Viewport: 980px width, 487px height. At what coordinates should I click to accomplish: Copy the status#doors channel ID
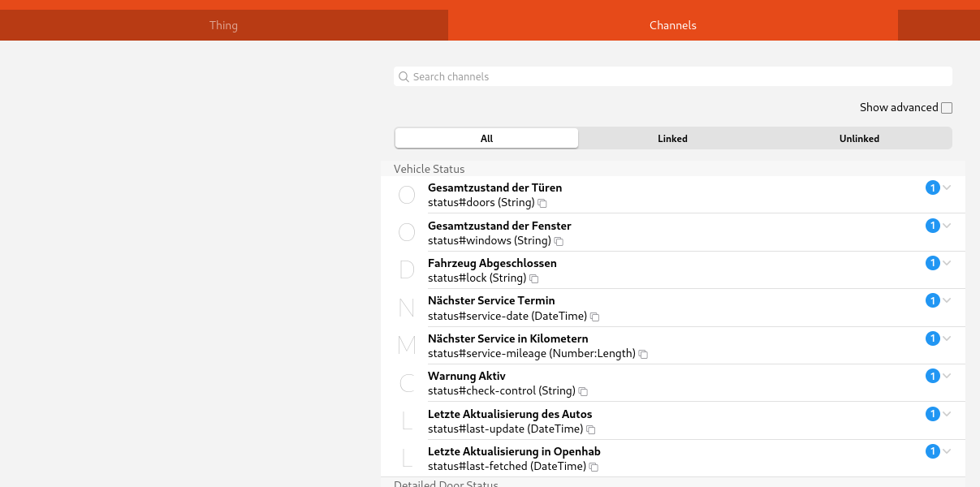pyautogui.click(x=543, y=203)
